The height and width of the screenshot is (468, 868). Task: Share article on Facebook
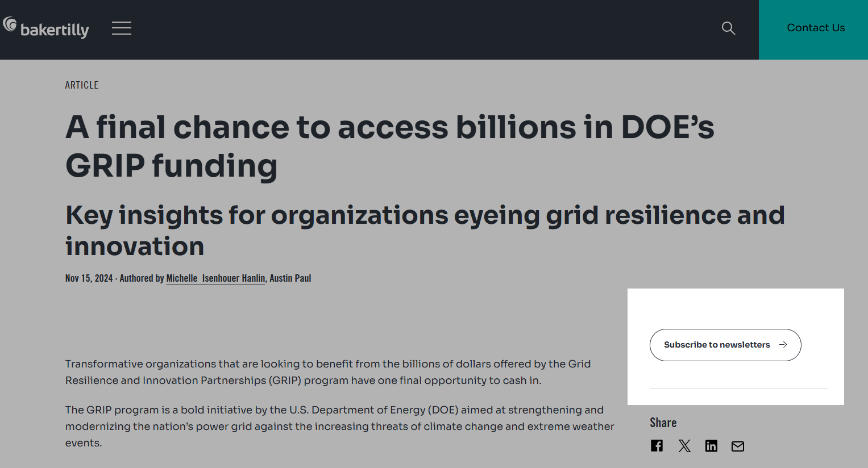657,446
